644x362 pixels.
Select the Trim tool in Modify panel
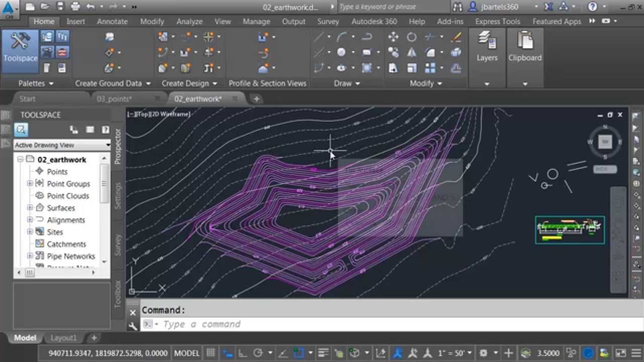point(430,37)
